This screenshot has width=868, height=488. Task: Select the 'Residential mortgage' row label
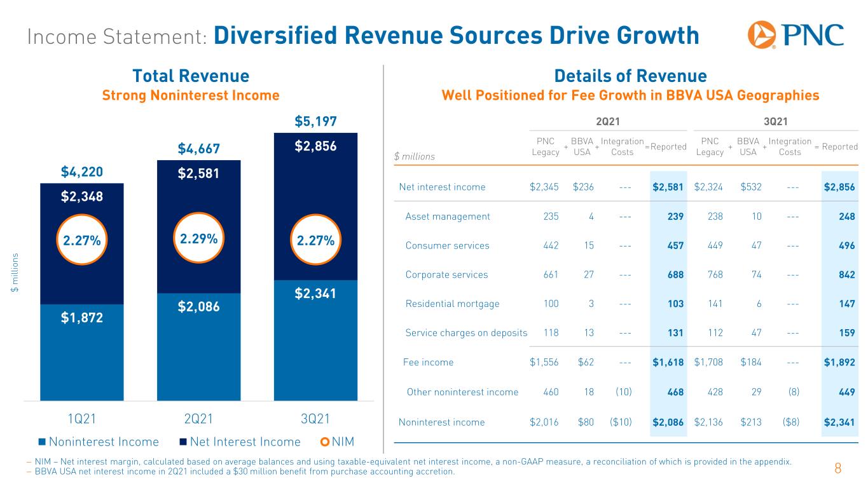pos(452,304)
